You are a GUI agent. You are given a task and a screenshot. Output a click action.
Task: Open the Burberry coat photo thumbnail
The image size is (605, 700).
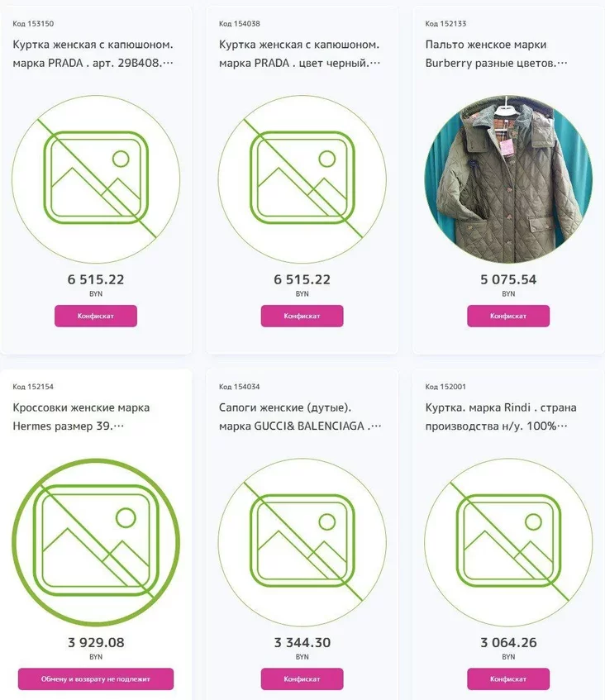point(508,179)
